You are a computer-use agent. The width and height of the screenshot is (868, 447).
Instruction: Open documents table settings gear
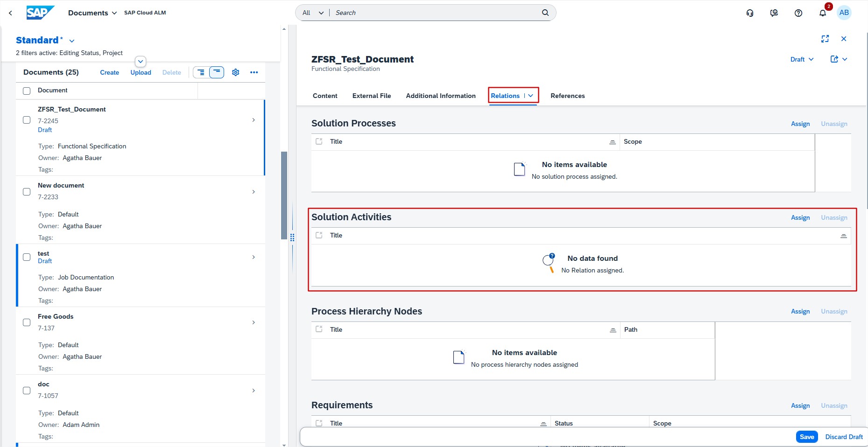pos(235,72)
